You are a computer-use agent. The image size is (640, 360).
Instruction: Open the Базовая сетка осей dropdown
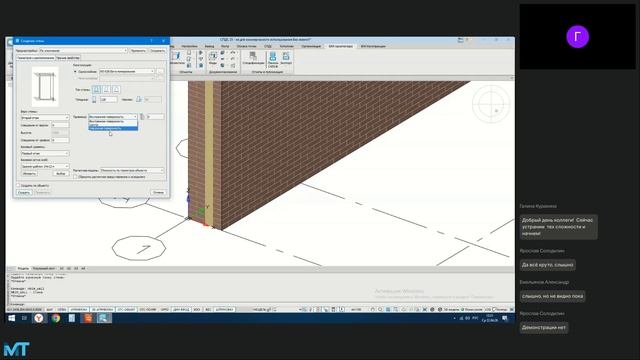(x=45, y=167)
